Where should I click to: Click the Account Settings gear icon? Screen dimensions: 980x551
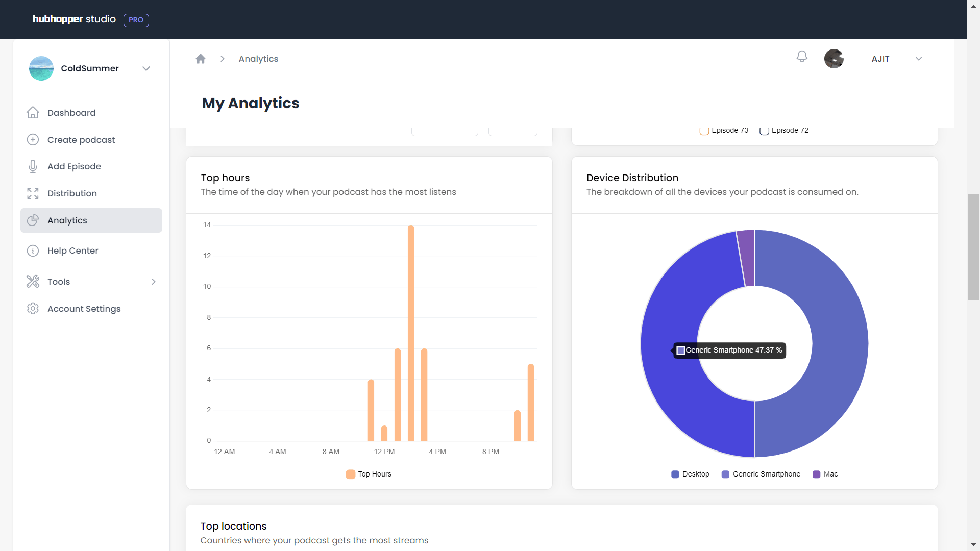(33, 309)
